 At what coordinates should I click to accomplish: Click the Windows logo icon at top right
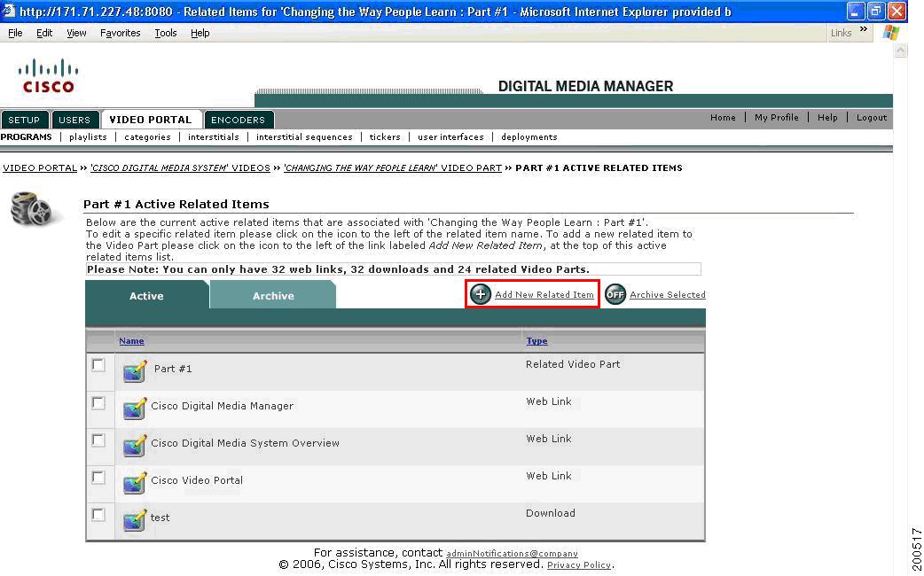[x=890, y=33]
